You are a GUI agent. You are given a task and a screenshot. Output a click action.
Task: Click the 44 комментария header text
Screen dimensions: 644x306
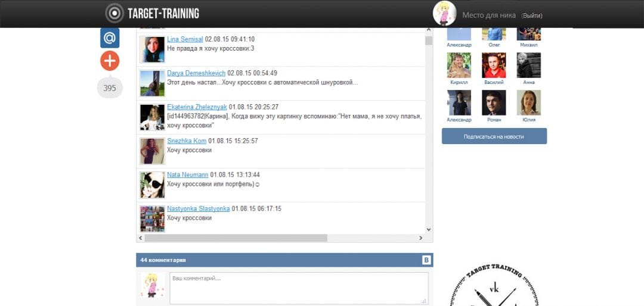(163, 260)
